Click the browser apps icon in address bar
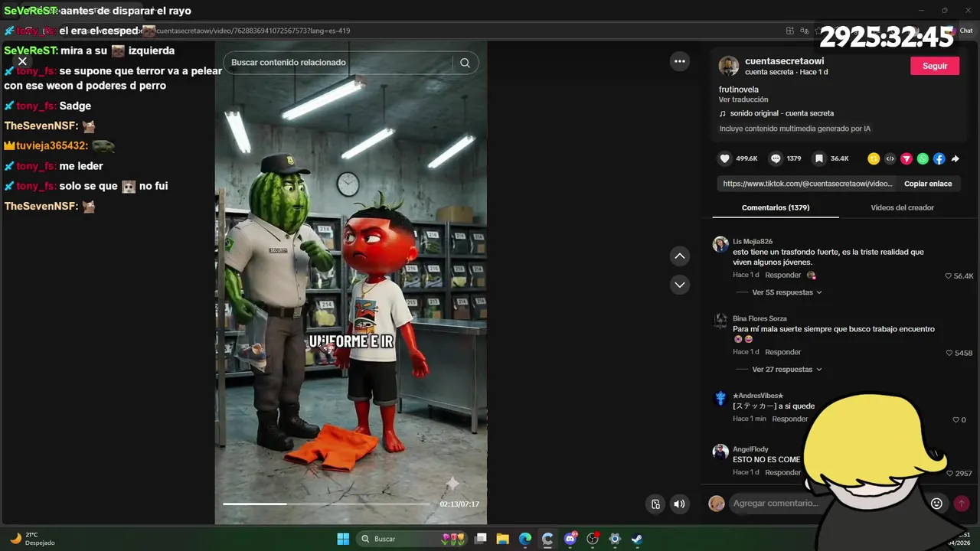 [790, 31]
